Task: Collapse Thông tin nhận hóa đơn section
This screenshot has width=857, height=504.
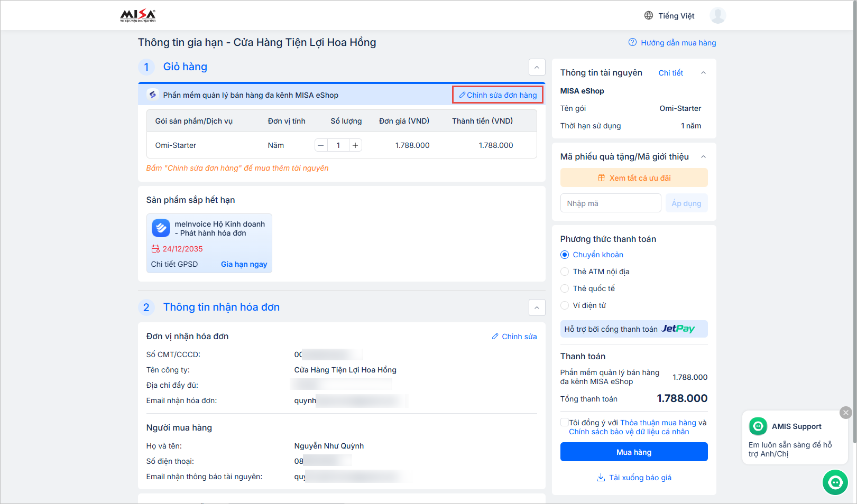Action: point(537,307)
